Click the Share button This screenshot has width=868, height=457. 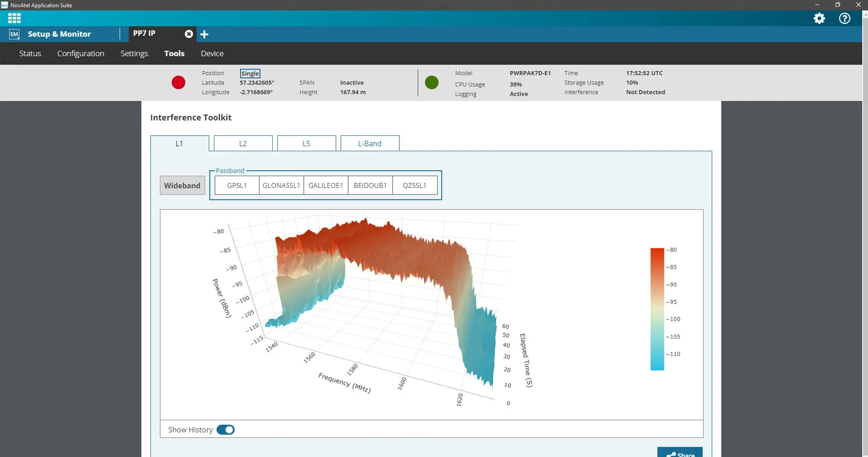tap(679, 453)
